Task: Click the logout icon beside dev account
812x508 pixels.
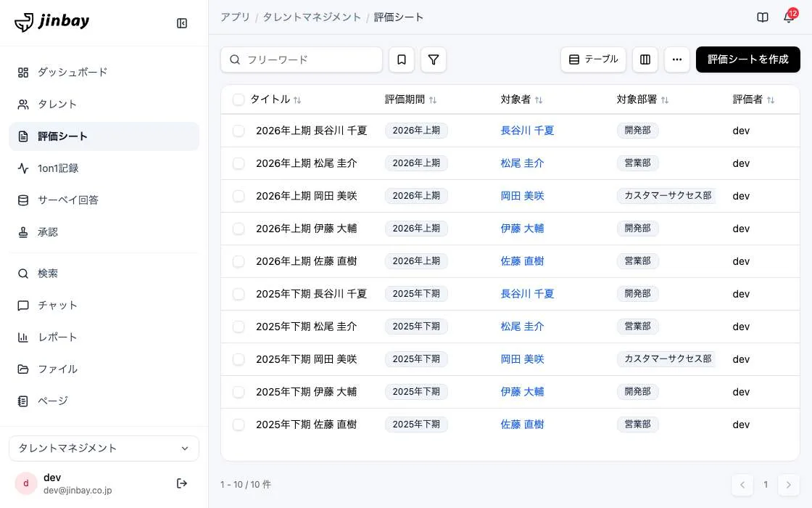Action: tap(182, 483)
